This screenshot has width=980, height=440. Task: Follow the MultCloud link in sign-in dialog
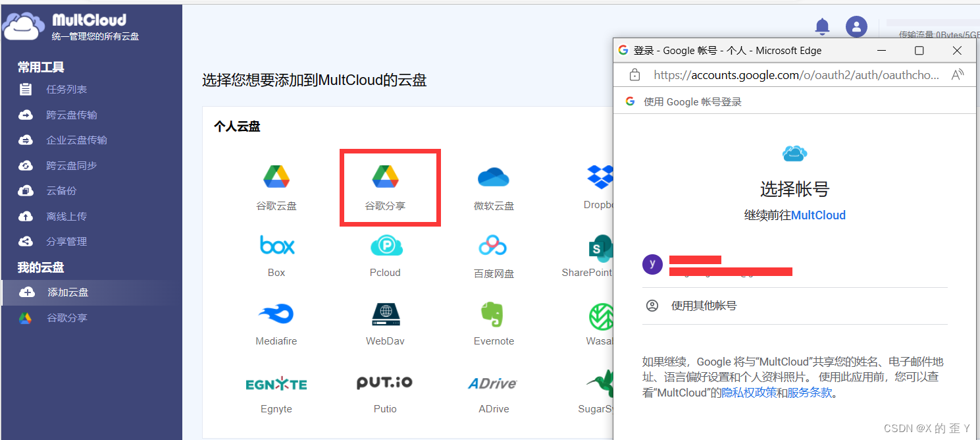coord(818,215)
